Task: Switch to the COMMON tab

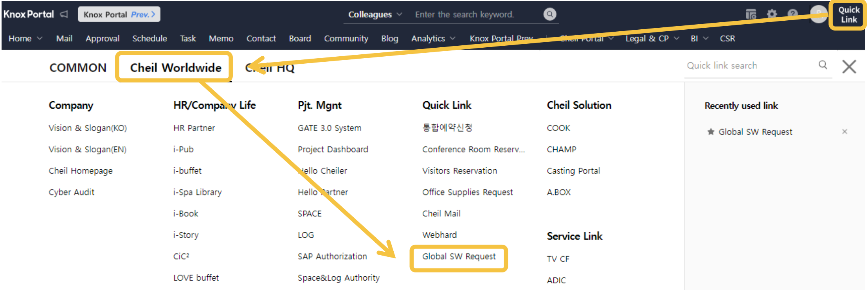Action: coord(78,68)
